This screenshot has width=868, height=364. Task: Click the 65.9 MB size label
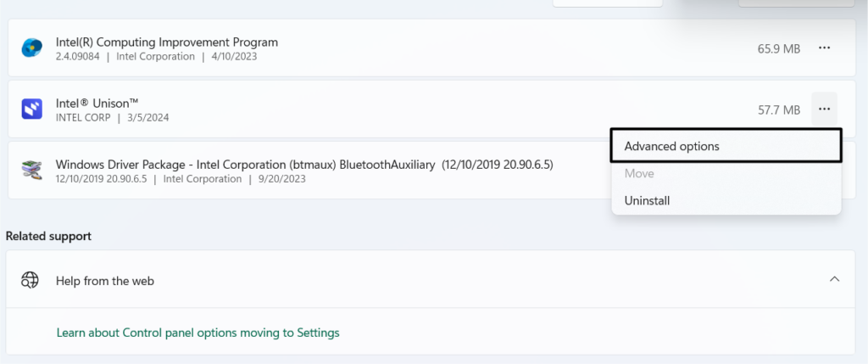coord(778,49)
